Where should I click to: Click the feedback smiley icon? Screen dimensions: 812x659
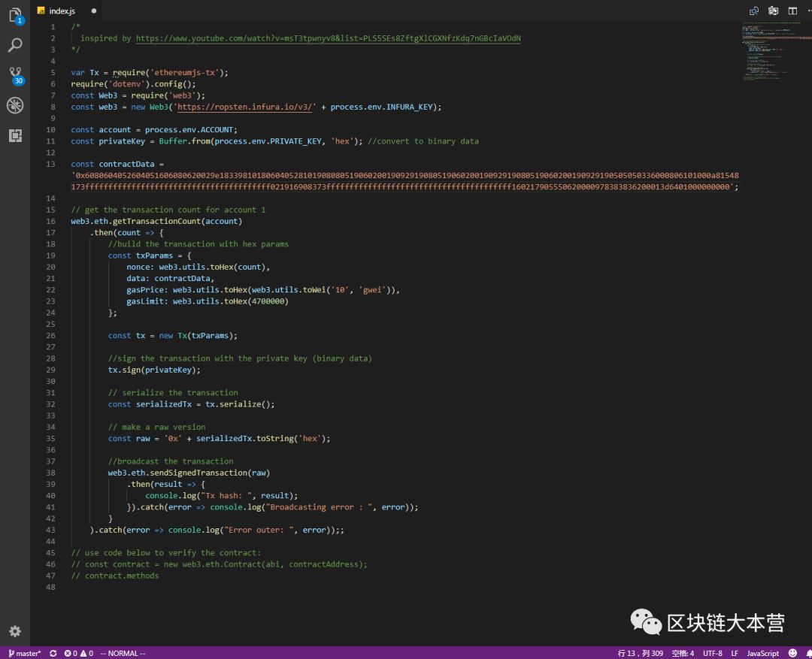(792, 653)
